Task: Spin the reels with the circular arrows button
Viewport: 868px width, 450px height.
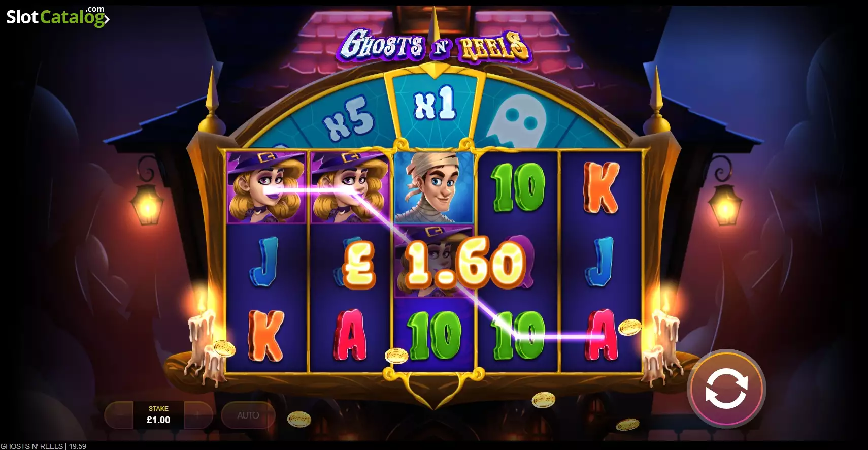Action: pyautogui.click(x=726, y=389)
